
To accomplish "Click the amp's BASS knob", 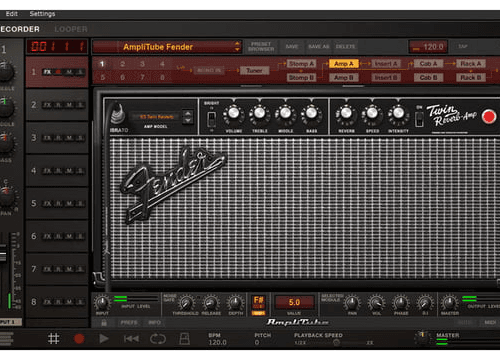I will (x=311, y=113).
